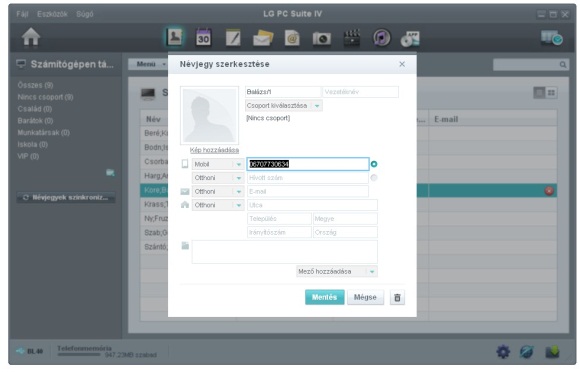The height and width of the screenshot is (372, 580).
Task: Select Család (0) group
Action: (x=35, y=109)
